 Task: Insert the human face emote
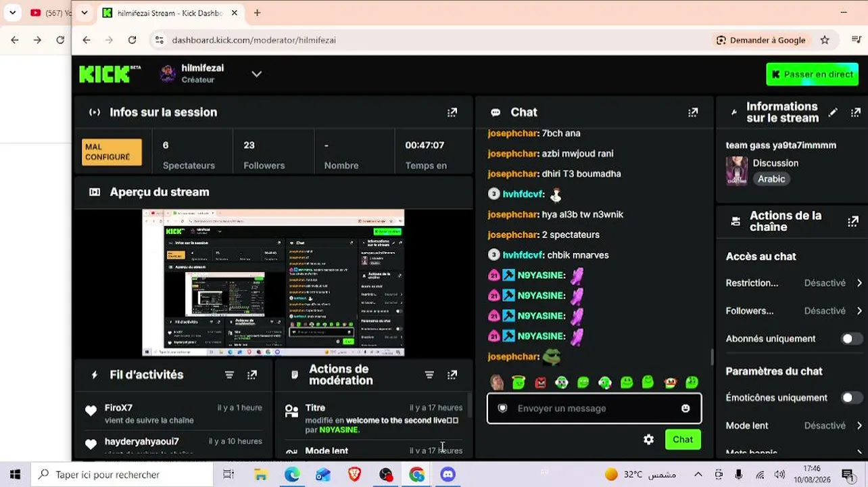coord(497,383)
